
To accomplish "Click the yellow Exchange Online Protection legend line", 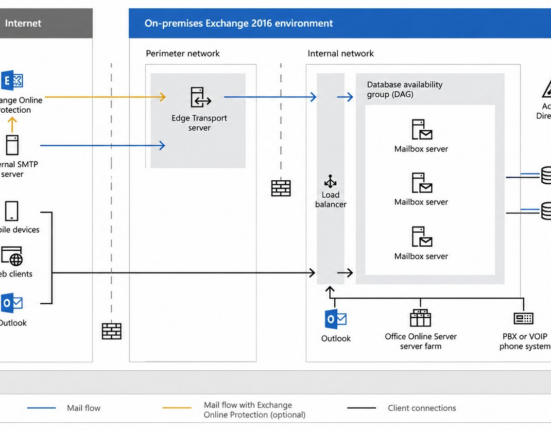I will click(x=177, y=408).
